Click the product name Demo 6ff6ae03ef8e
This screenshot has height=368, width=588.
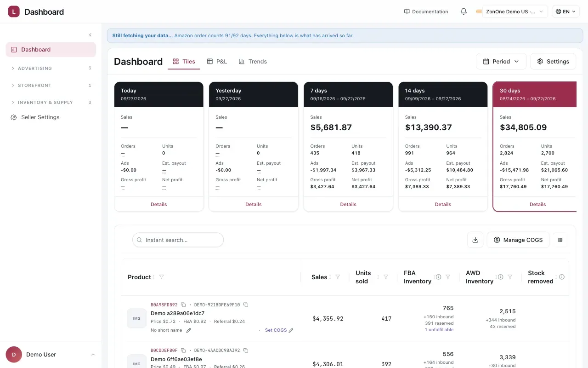click(x=176, y=359)
